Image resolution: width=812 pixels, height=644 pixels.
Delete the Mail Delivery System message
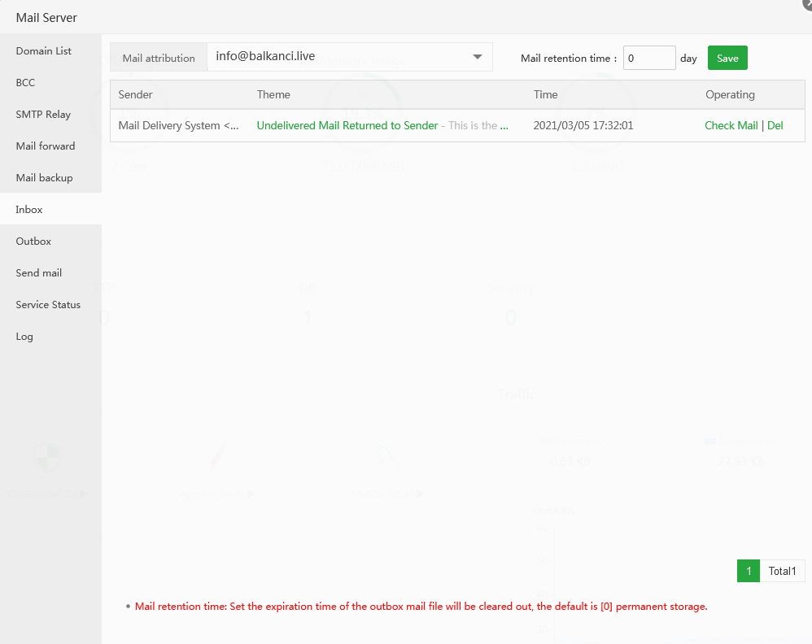coord(775,125)
